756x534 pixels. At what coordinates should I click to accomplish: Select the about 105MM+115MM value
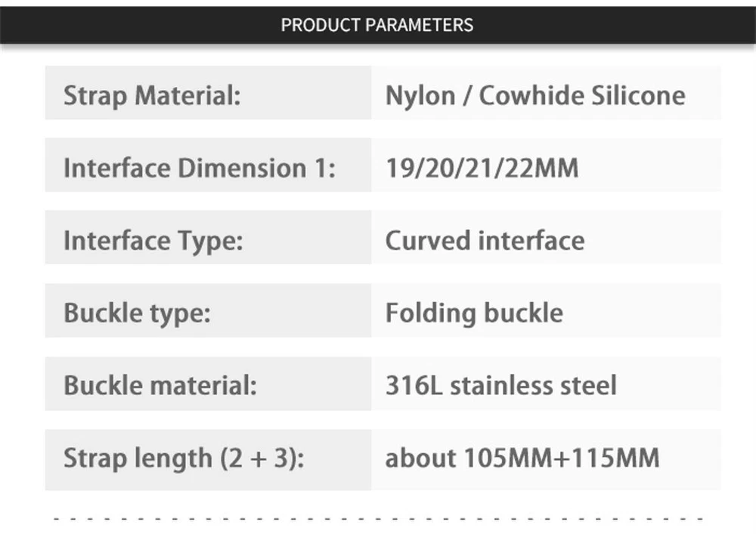click(522, 458)
